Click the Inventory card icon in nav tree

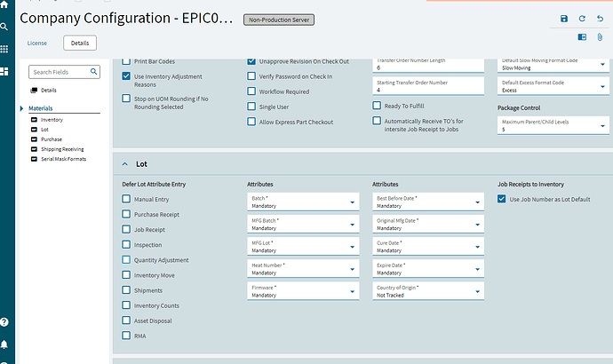(34, 120)
